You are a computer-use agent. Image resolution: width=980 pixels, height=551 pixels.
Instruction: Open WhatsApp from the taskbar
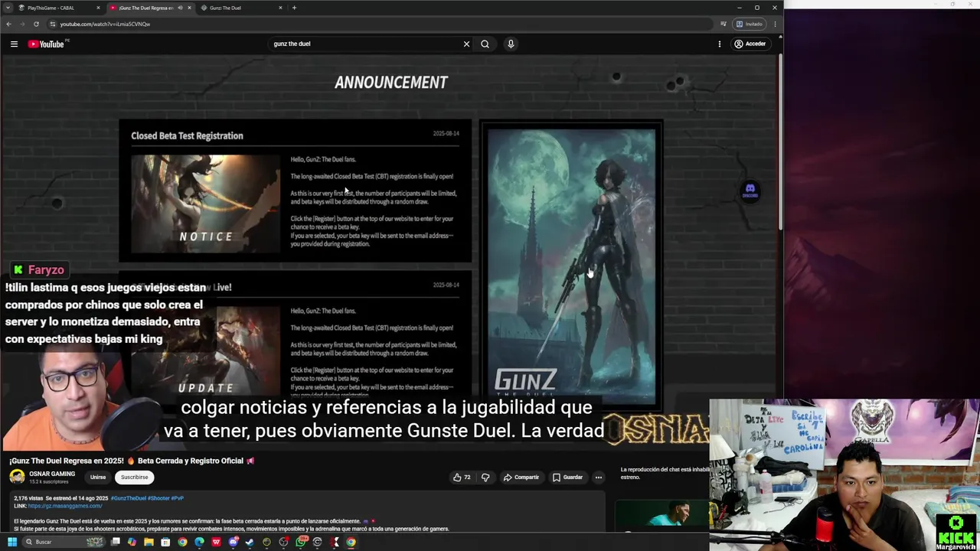click(300, 542)
